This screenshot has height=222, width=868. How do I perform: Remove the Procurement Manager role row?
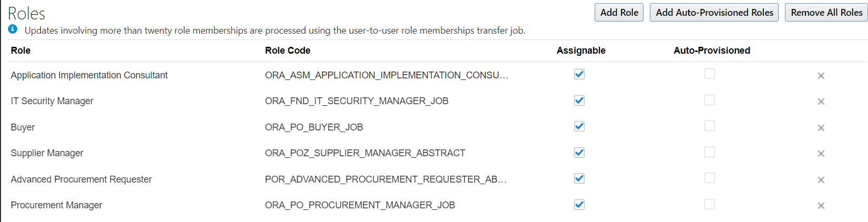[821, 206]
